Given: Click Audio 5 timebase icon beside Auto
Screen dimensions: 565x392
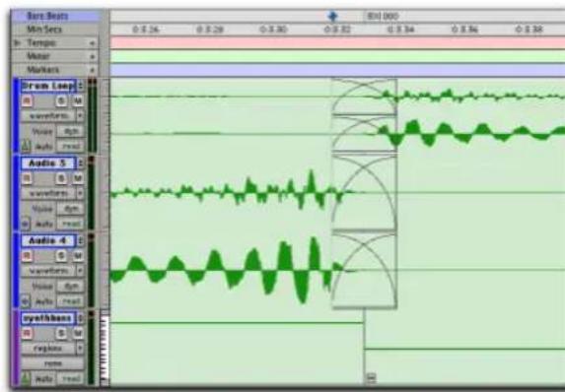Looking at the screenshot, I should pos(26,224).
